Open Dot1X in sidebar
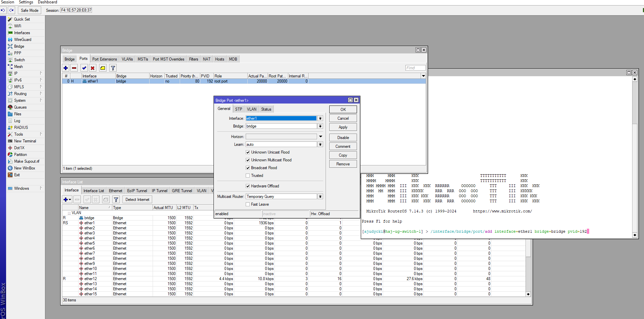 pyautogui.click(x=19, y=148)
